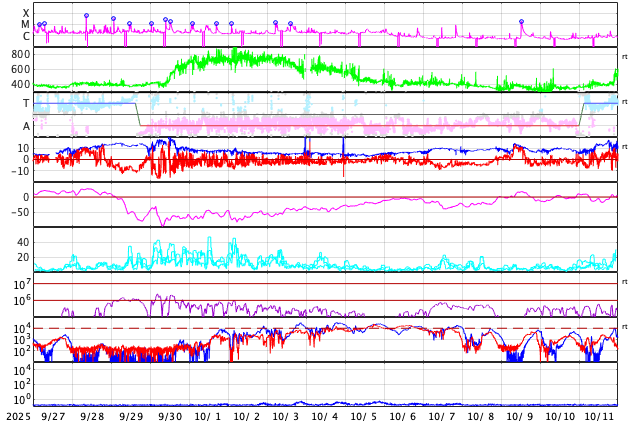This screenshot has height=424, width=634.
Task: Click the -50 tick on magenta plot axis
Action: (18, 211)
